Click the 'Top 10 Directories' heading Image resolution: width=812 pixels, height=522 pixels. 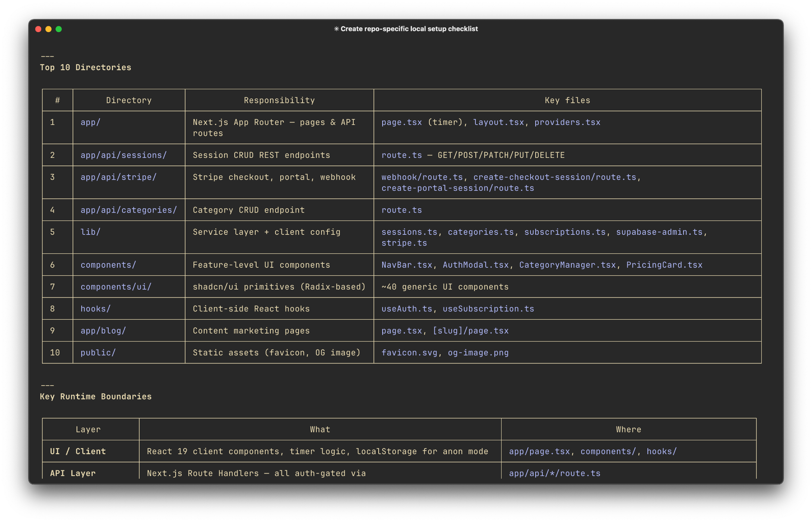(85, 67)
